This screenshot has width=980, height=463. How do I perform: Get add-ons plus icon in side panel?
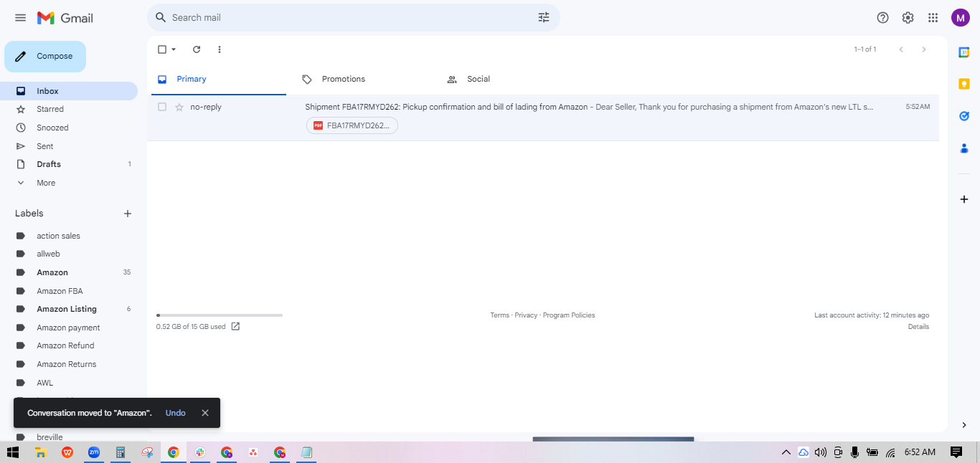click(x=964, y=199)
